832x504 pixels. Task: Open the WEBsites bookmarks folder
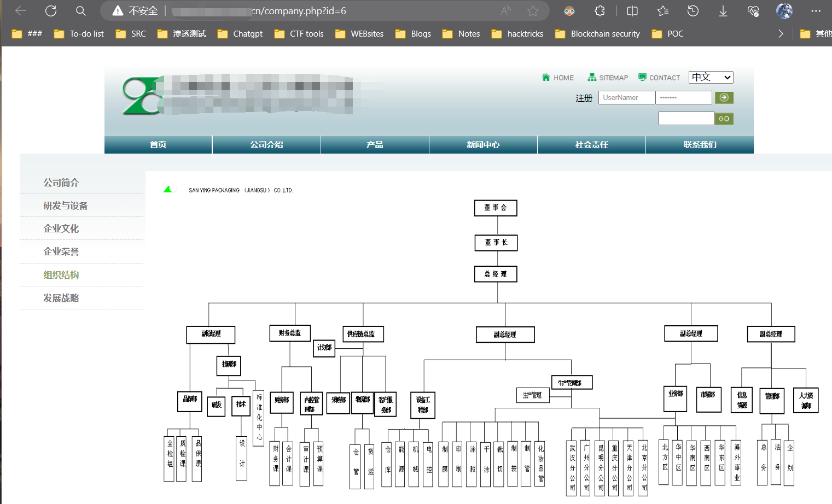coord(359,34)
